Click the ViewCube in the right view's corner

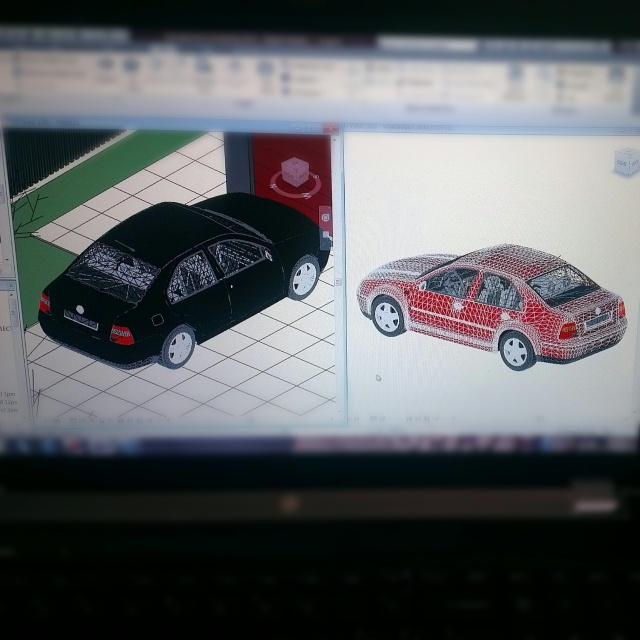coord(627,162)
